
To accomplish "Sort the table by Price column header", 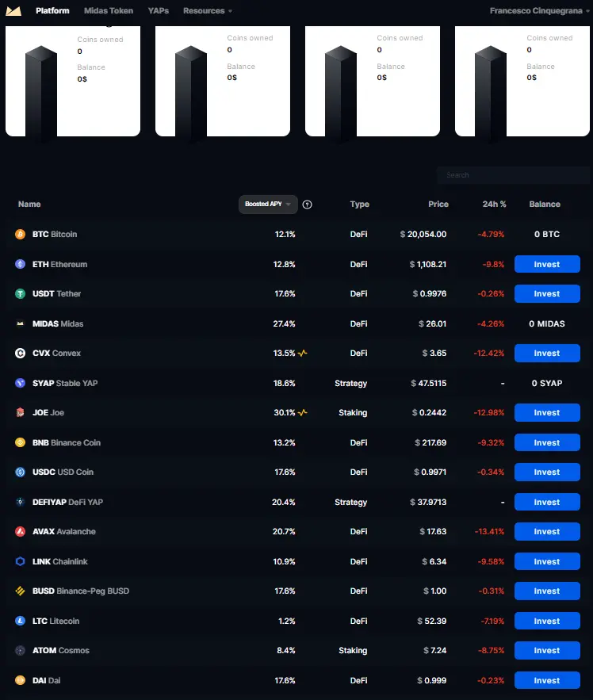I will (438, 204).
